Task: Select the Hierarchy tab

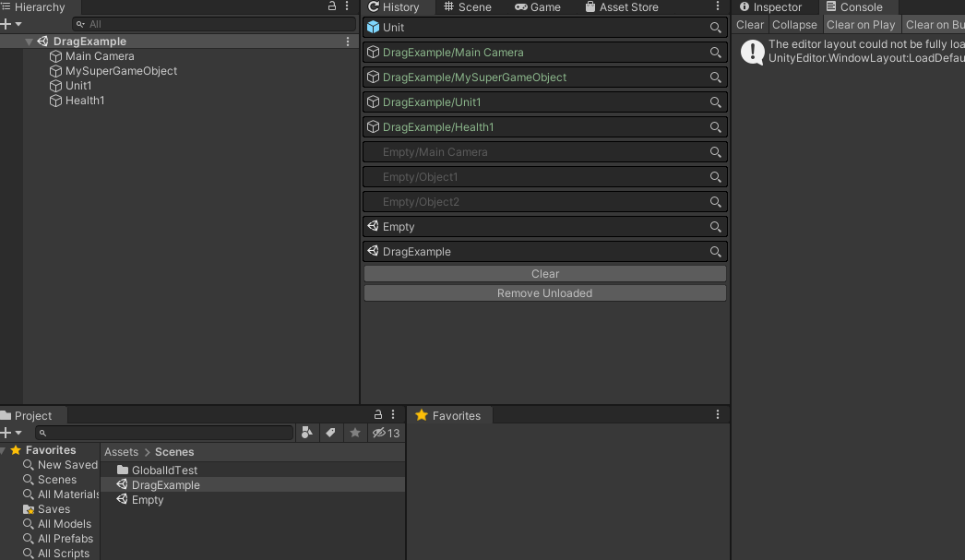Action: (34, 7)
